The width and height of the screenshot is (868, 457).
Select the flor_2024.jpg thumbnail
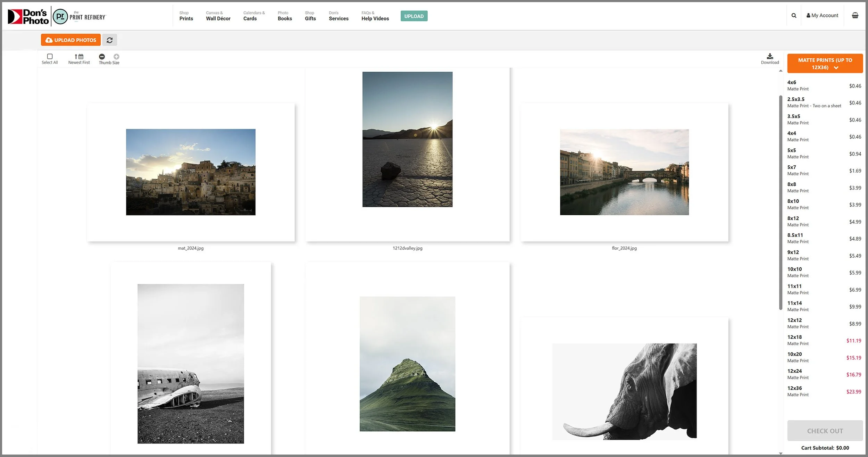pyautogui.click(x=624, y=172)
